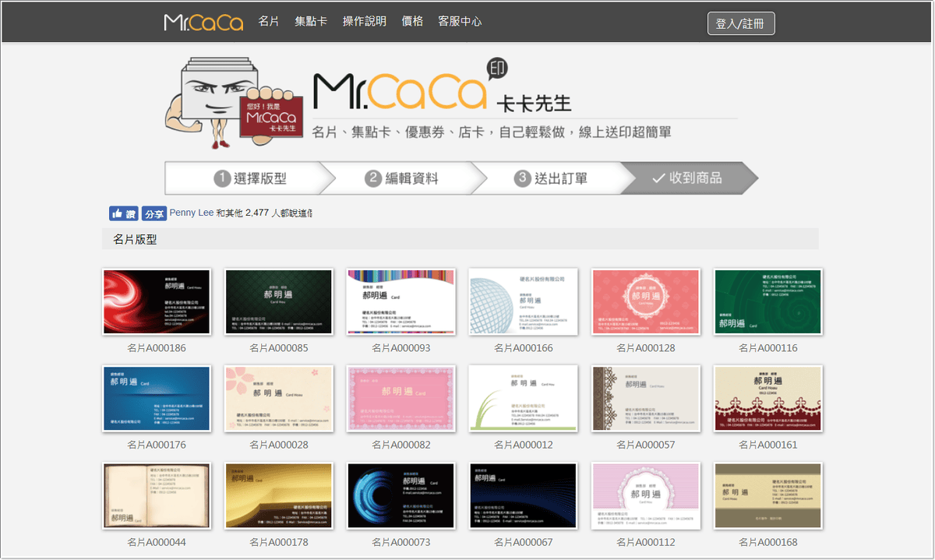Choose red swirl card template A000186
The image size is (935, 560).
pos(157,301)
